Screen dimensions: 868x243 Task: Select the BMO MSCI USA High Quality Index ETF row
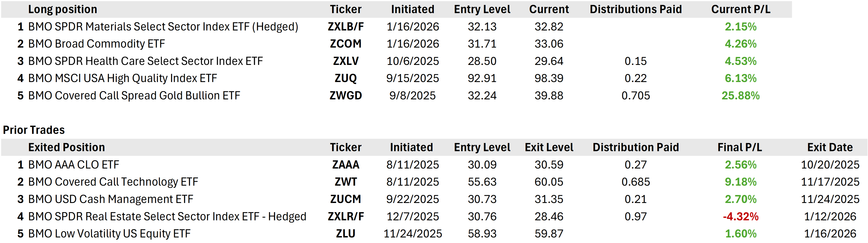(x=122, y=78)
